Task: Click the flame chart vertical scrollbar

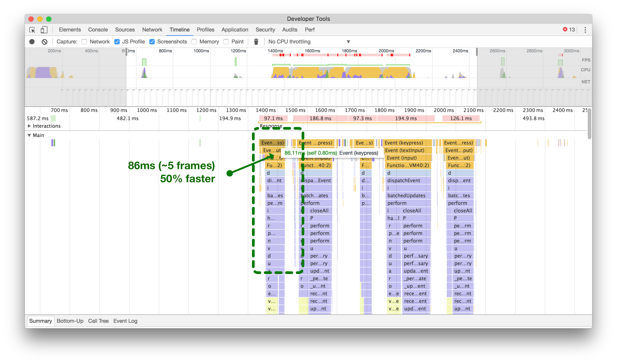Action: coord(589,124)
